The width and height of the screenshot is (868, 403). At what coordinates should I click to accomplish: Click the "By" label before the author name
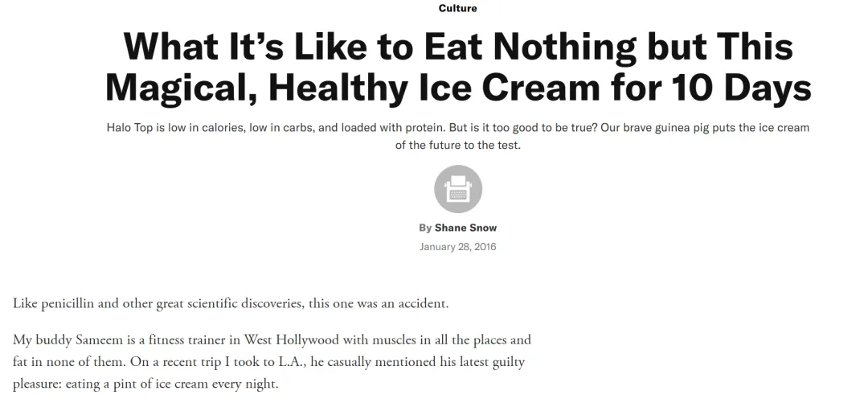[425, 228]
